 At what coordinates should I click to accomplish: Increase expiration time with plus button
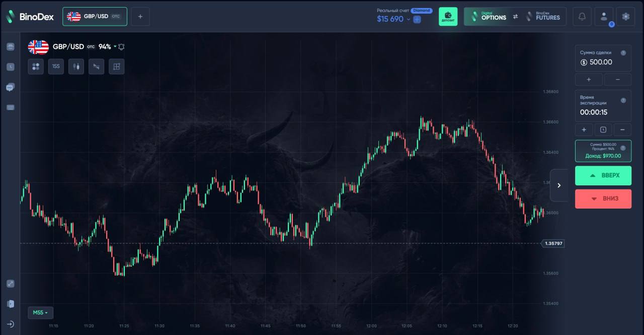click(x=584, y=130)
